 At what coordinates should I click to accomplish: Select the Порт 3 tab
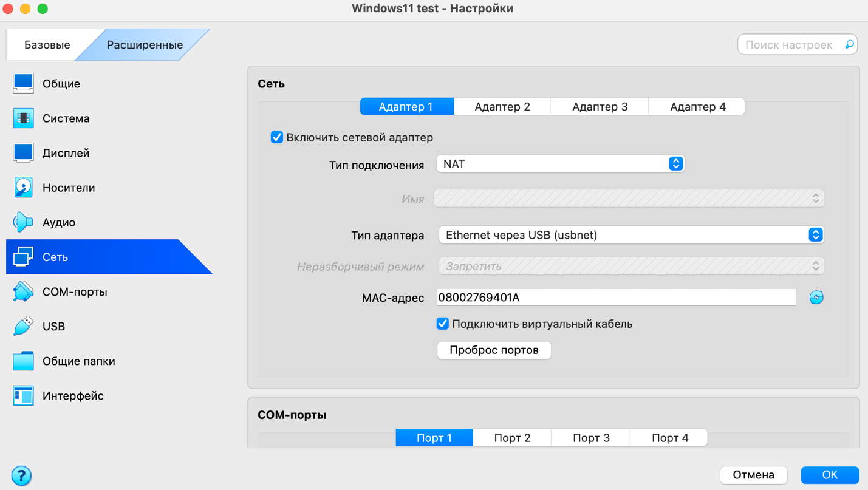pyautogui.click(x=590, y=438)
